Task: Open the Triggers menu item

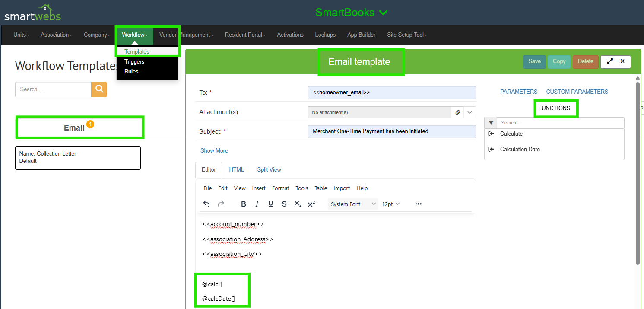Action: (x=134, y=62)
